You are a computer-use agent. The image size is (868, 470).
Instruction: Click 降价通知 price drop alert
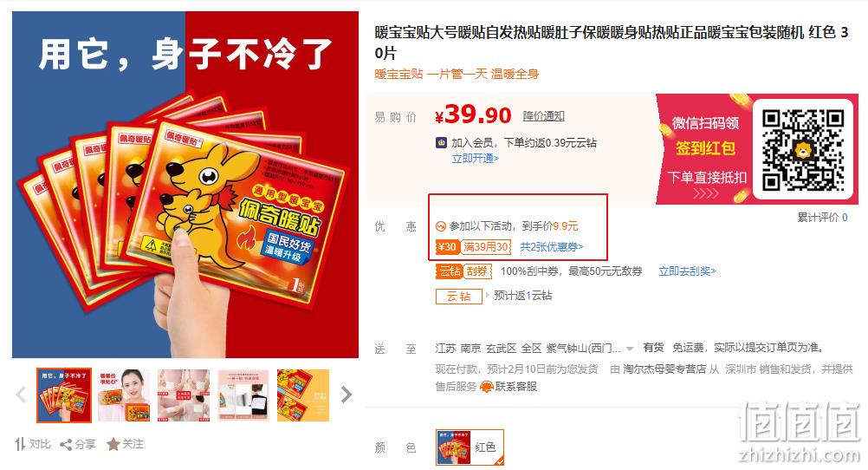tap(544, 116)
